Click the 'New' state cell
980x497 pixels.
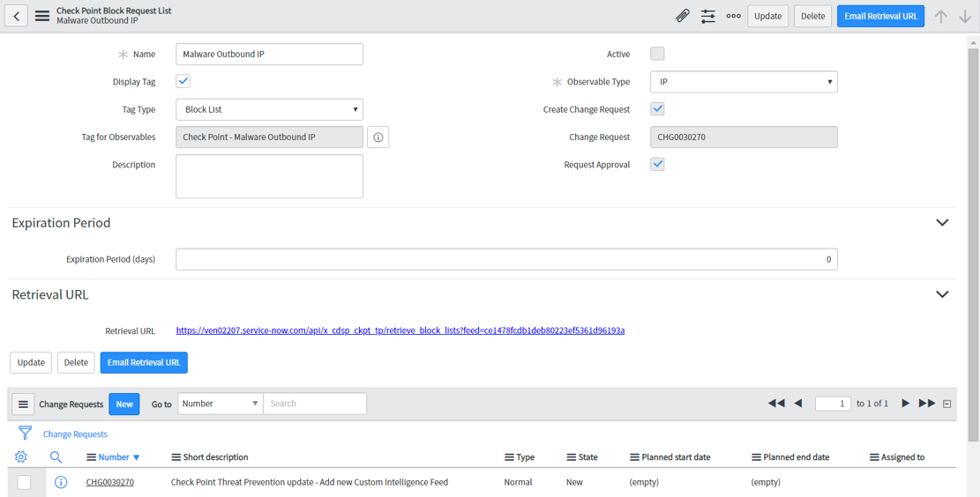tap(574, 482)
